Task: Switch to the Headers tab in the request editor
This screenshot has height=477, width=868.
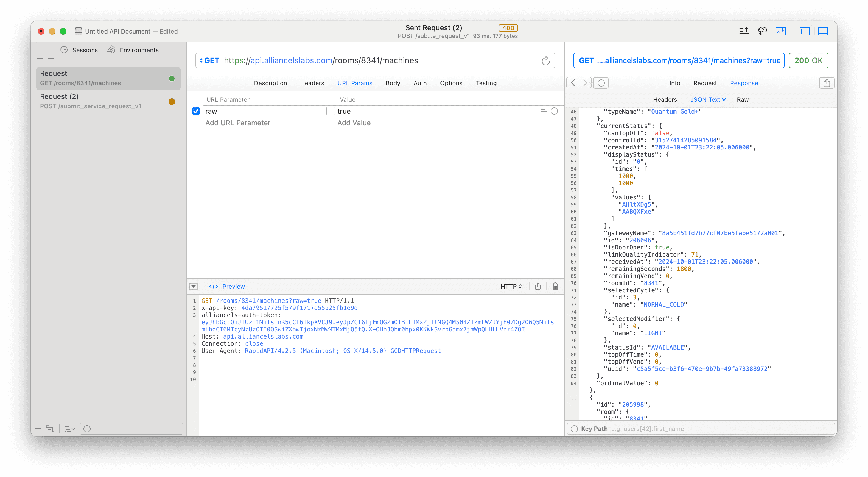Action: [312, 83]
